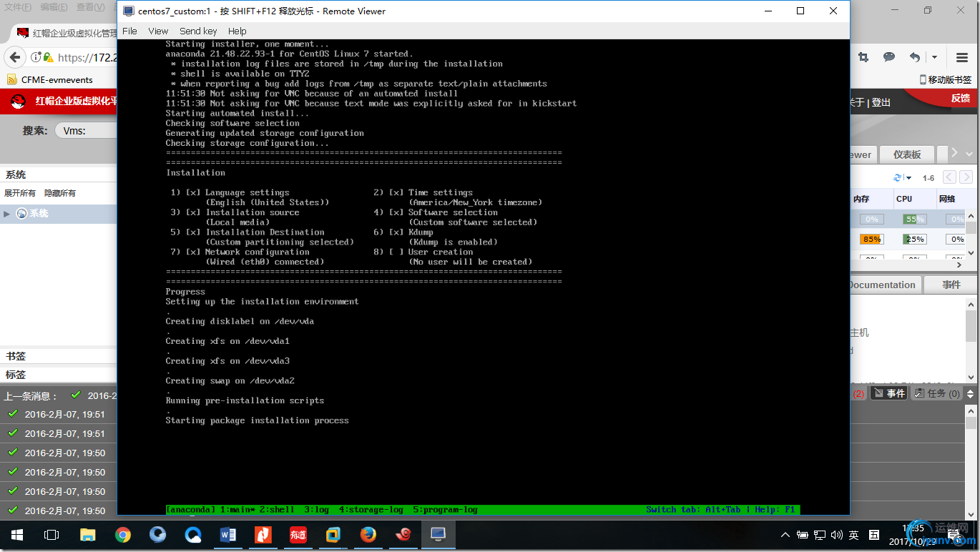The height and width of the screenshot is (552, 980).
Task: Open the File menu in Remote Viewer
Action: pos(129,31)
